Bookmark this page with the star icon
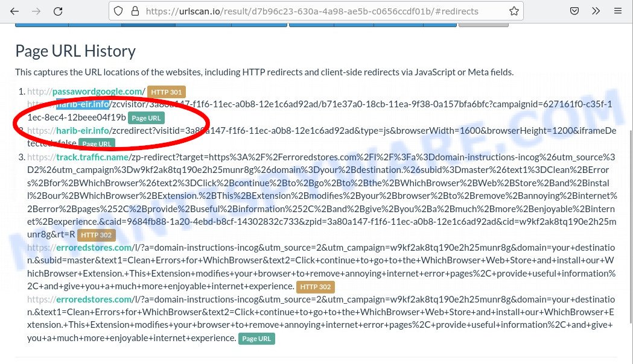 coord(514,11)
